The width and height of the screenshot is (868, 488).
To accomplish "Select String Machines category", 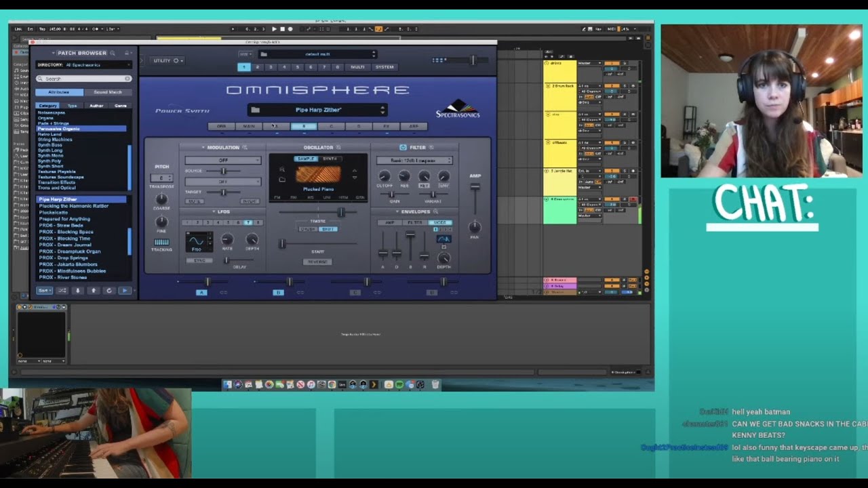I will point(55,140).
